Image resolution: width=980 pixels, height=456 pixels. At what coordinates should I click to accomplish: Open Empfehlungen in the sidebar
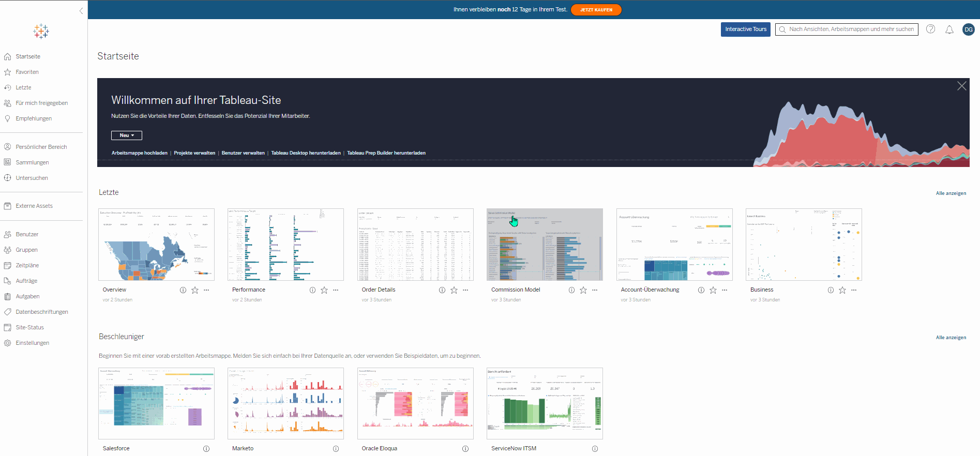(x=34, y=118)
